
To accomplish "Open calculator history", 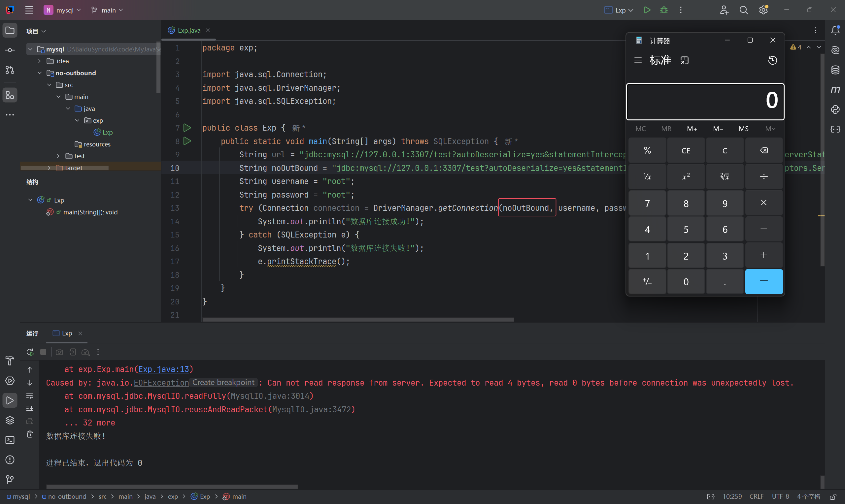I will pos(772,60).
